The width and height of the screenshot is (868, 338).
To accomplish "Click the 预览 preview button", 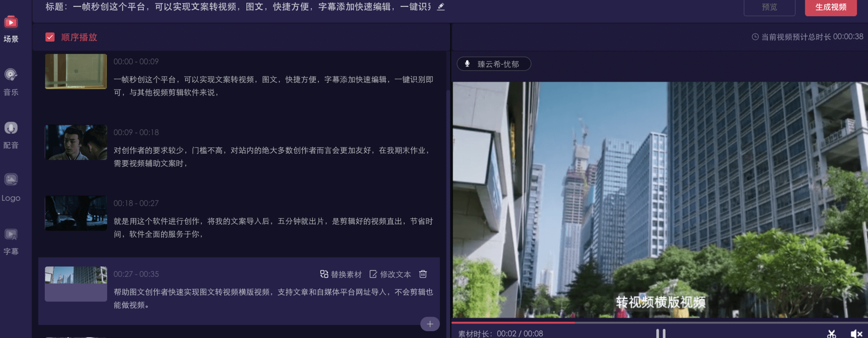I will click(769, 7).
